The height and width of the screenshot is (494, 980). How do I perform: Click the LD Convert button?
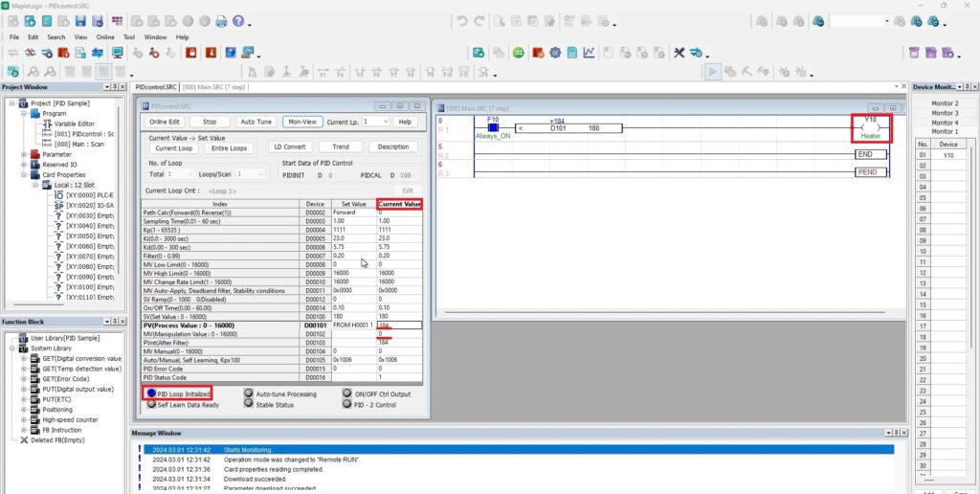tap(291, 146)
